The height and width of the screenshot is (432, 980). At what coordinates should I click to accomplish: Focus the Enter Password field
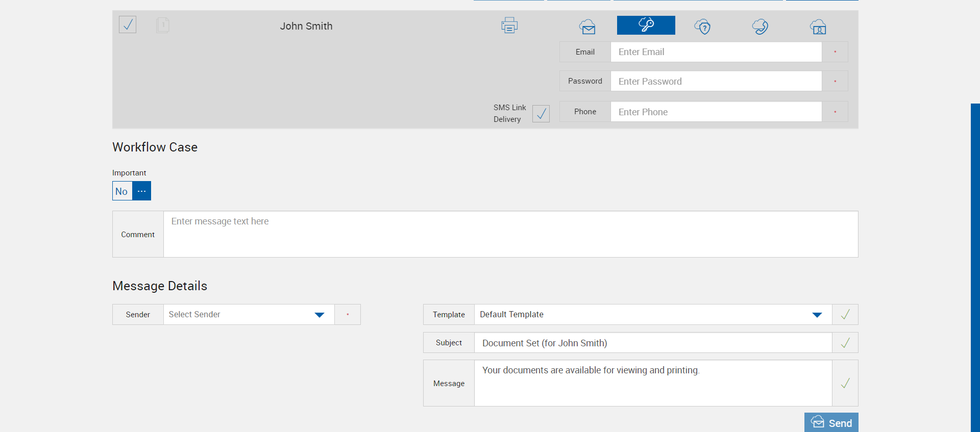tap(716, 82)
